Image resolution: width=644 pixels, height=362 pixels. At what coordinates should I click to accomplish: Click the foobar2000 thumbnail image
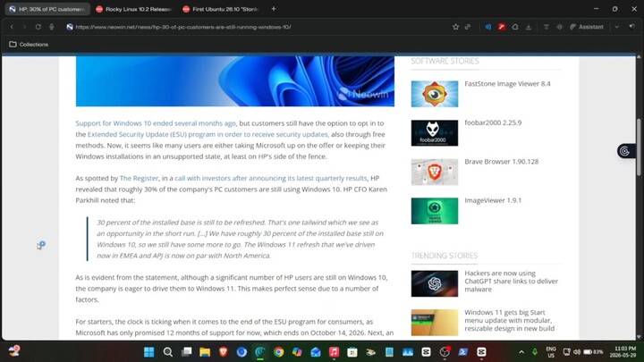tap(435, 133)
